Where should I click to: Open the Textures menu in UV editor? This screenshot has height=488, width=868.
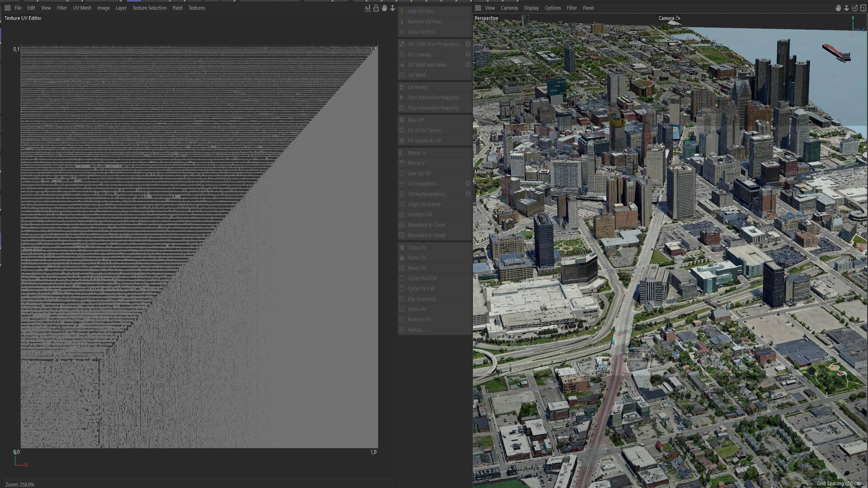coord(197,8)
